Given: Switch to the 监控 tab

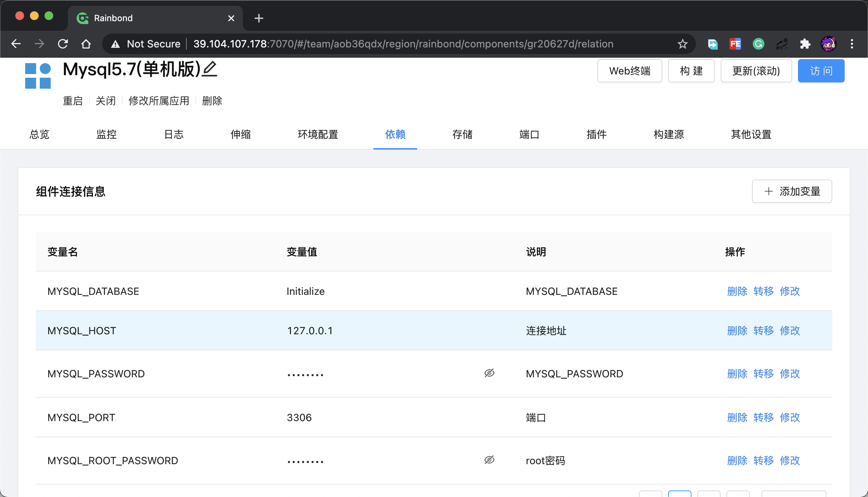Looking at the screenshot, I should pyautogui.click(x=106, y=134).
